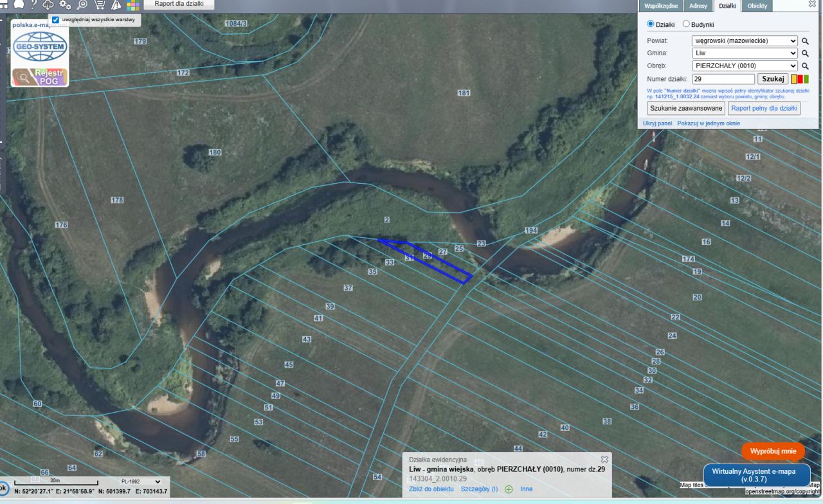Click Pokazuj w jednym oknie link
Viewport: 823px width, 504px height.
(709, 123)
